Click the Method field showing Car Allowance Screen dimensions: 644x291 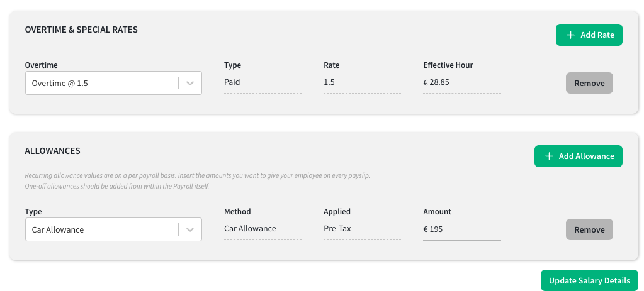point(263,229)
